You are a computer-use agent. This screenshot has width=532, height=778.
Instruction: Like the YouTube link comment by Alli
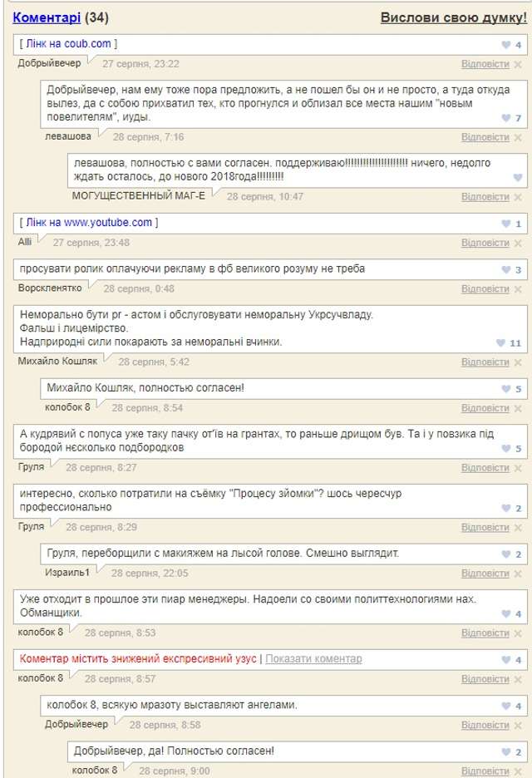tap(505, 224)
